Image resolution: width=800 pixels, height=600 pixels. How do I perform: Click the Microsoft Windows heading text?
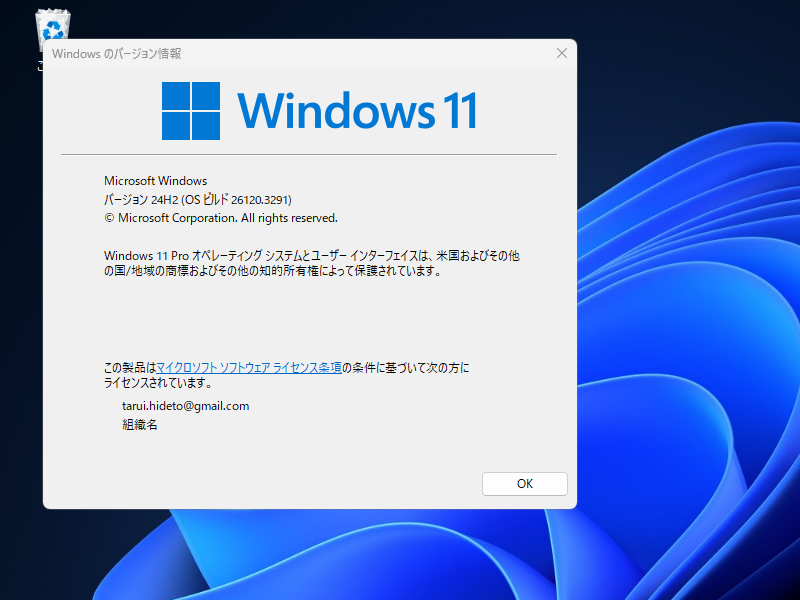click(156, 181)
